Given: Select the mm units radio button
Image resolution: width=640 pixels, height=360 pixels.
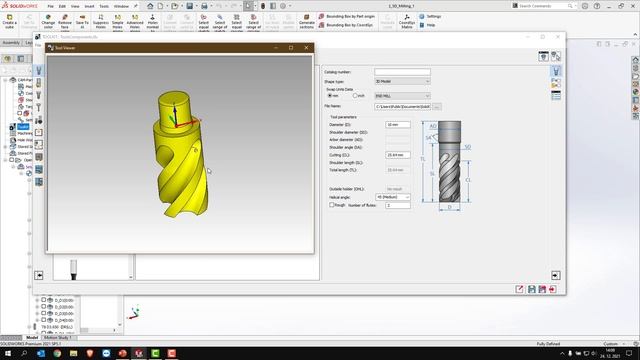Looking at the screenshot, I should (x=330, y=96).
